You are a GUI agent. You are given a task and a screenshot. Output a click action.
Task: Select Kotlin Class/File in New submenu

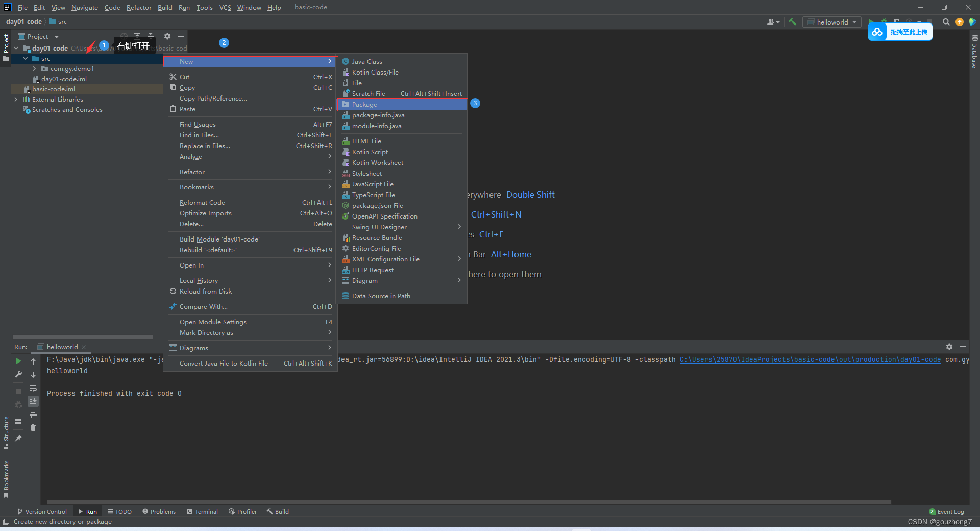402,72
